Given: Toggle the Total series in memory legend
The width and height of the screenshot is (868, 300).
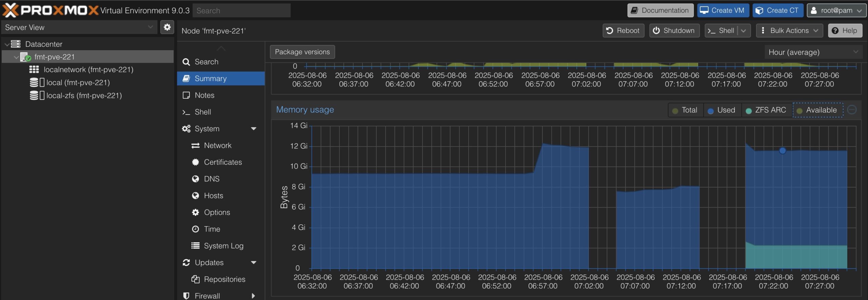Looking at the screenshot, I should click(685, 110).
